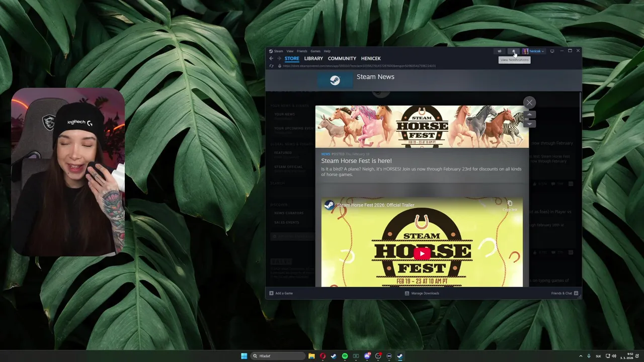The image size is (644, 362).
Task: Open the Windows Start menu
Action: (x=244, y=356)
